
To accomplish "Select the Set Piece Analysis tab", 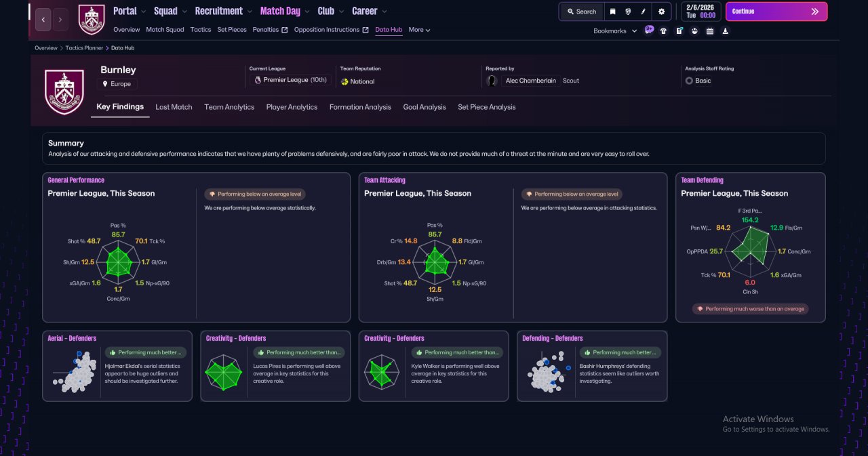I will [x=486, y=107].
